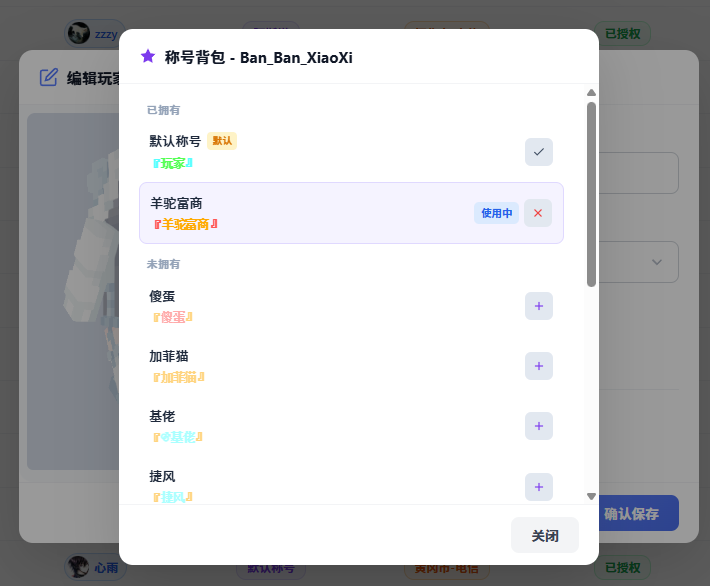Click the 『玩家』 title preview
This screenshot has height=586, width=710.
173,163
